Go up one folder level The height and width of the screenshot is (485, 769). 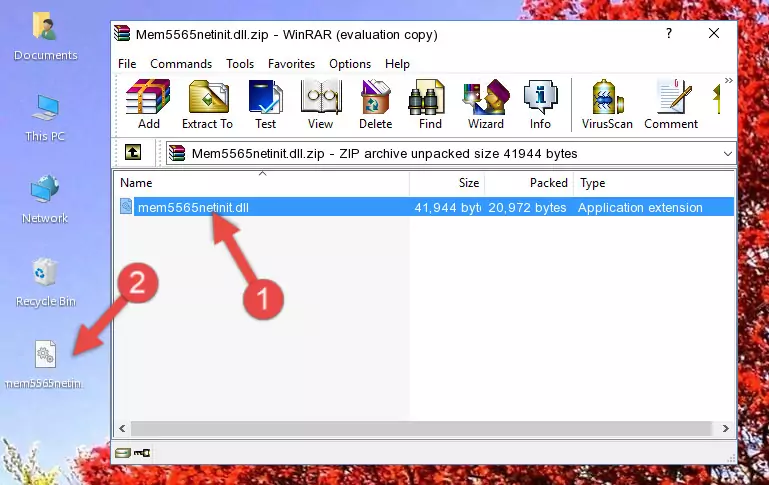133,153
